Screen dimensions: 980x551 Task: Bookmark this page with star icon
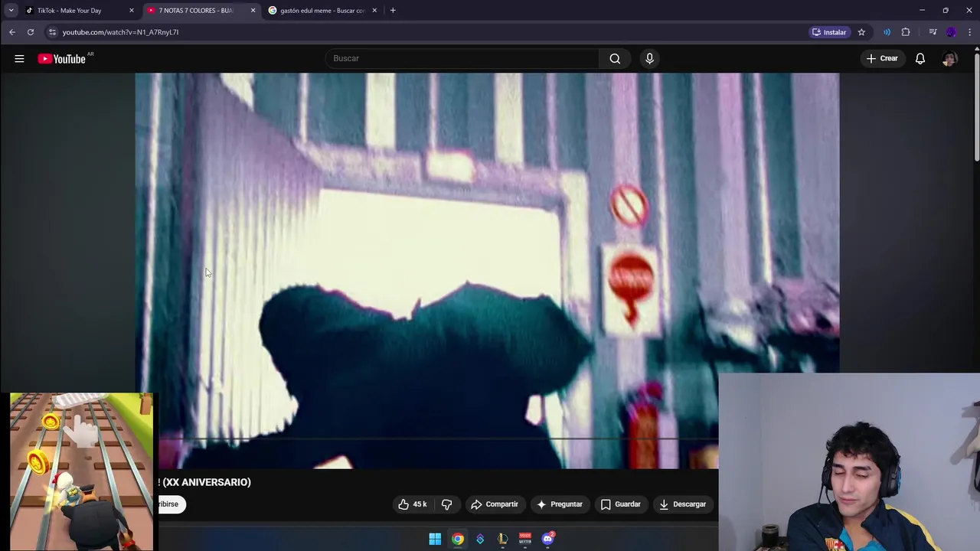click(861, 32)
